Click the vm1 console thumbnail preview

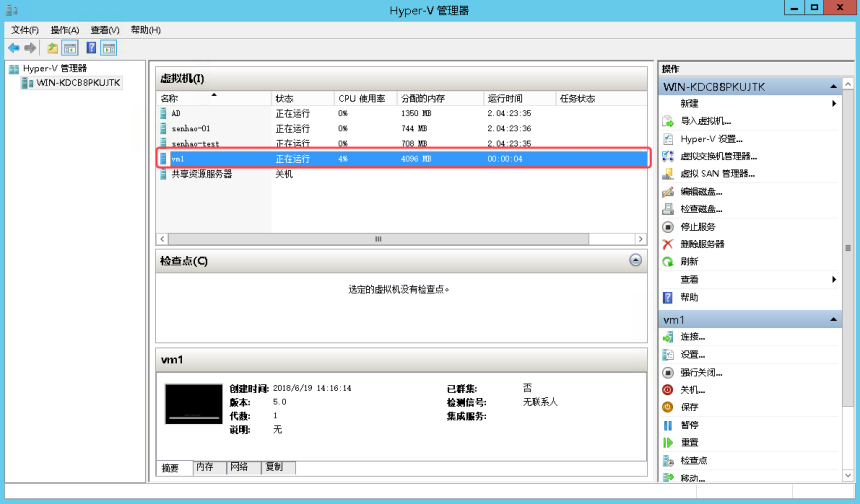coord(194,404)
